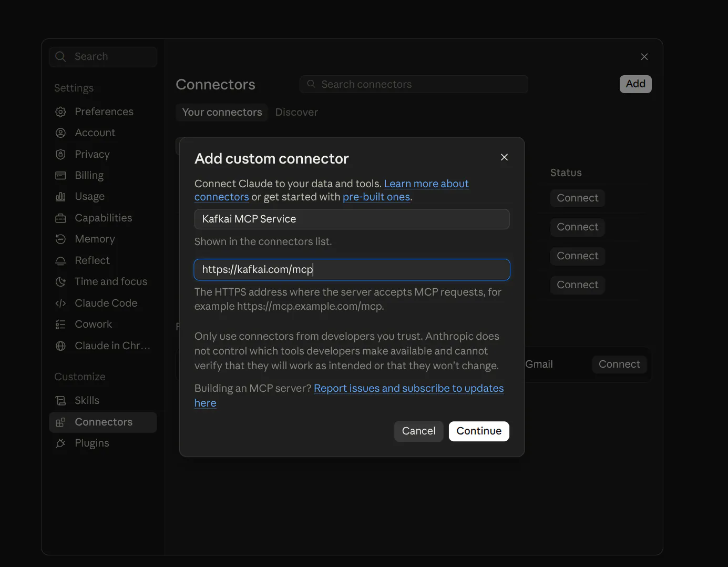Click the Claude in Chrome globe icon

click(x=60, y=346)
